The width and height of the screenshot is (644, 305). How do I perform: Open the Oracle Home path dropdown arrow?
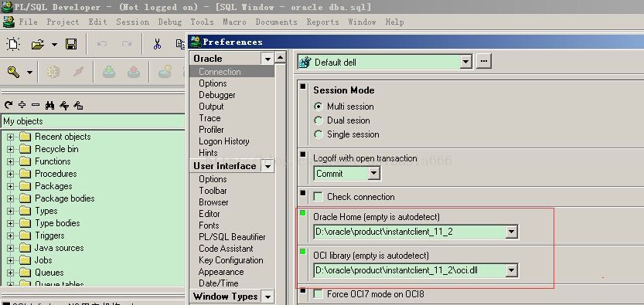click(511, 232)
